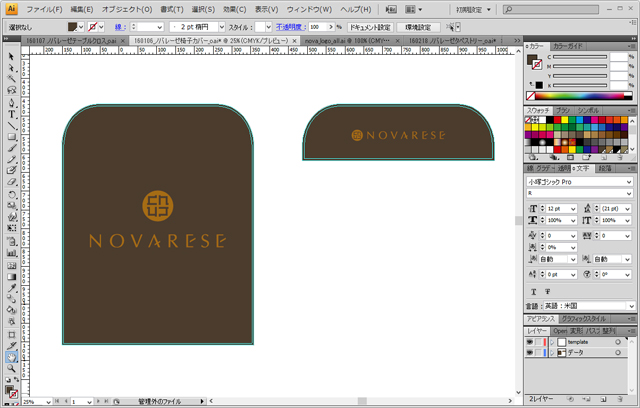Click the opacity value field showing 100

click(x=318, y=27)
